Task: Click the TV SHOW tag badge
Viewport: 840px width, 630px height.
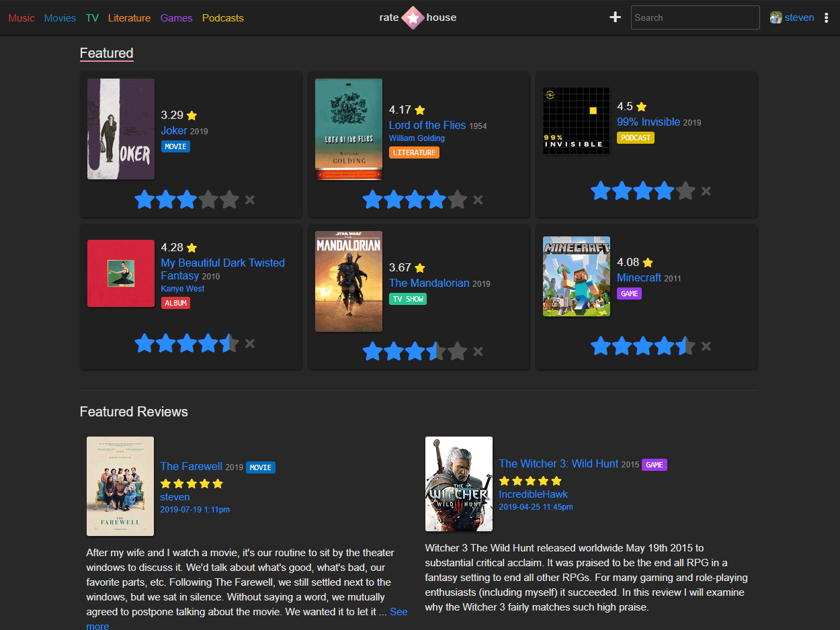Action: click(x=408, y=299)
